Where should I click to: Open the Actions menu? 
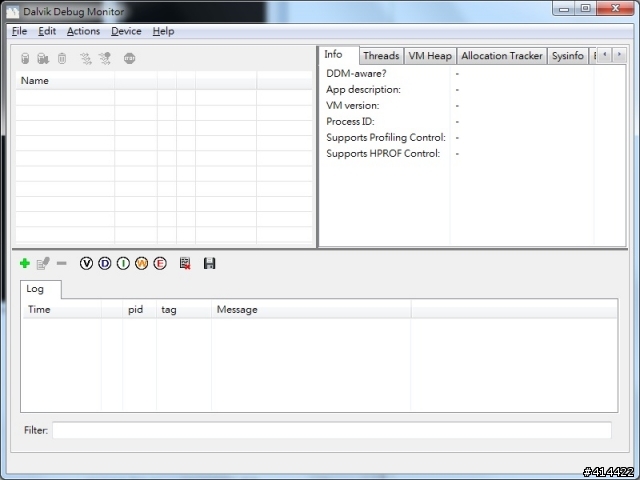(x=83, y=31)
